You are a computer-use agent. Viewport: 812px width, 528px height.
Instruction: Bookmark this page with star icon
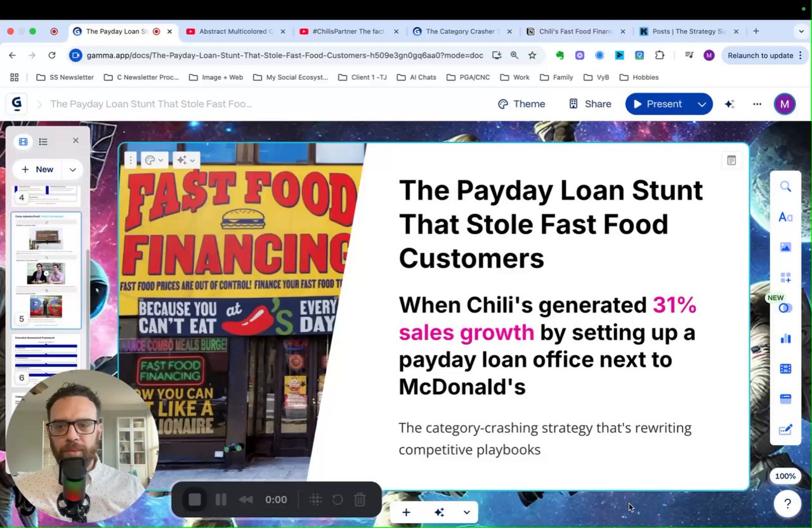tap(532, 55)
